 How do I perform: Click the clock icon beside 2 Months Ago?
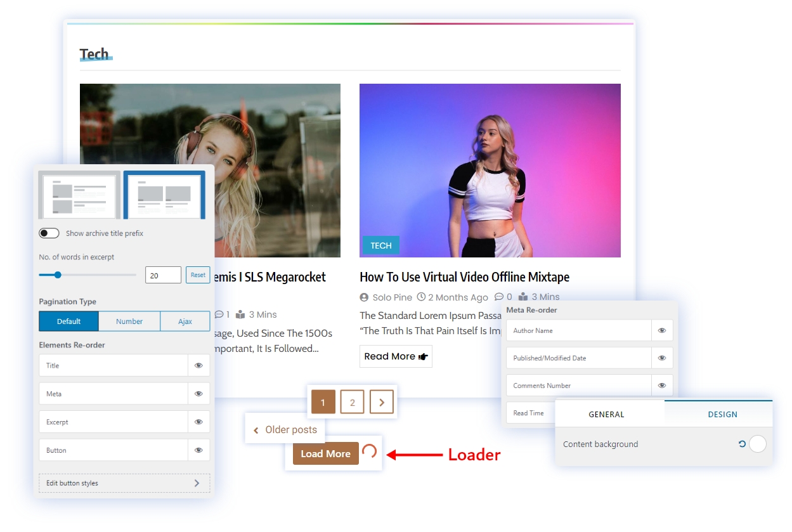tap(421, 297)
